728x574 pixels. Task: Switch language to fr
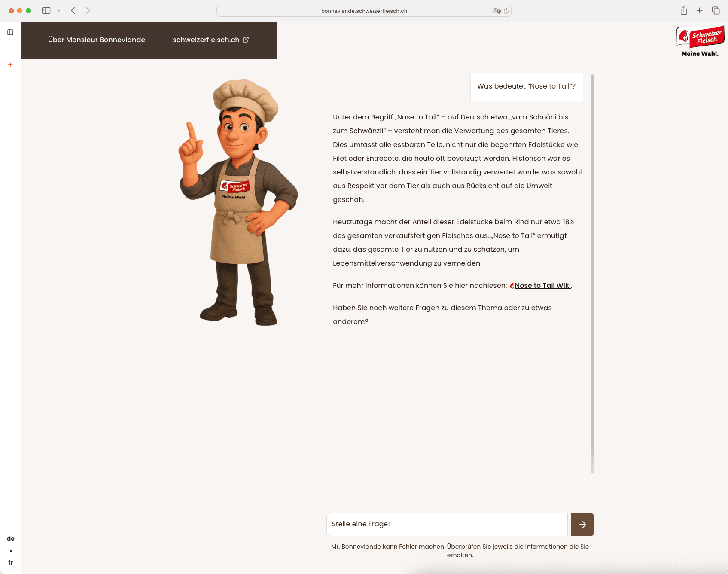click(11, 562)
